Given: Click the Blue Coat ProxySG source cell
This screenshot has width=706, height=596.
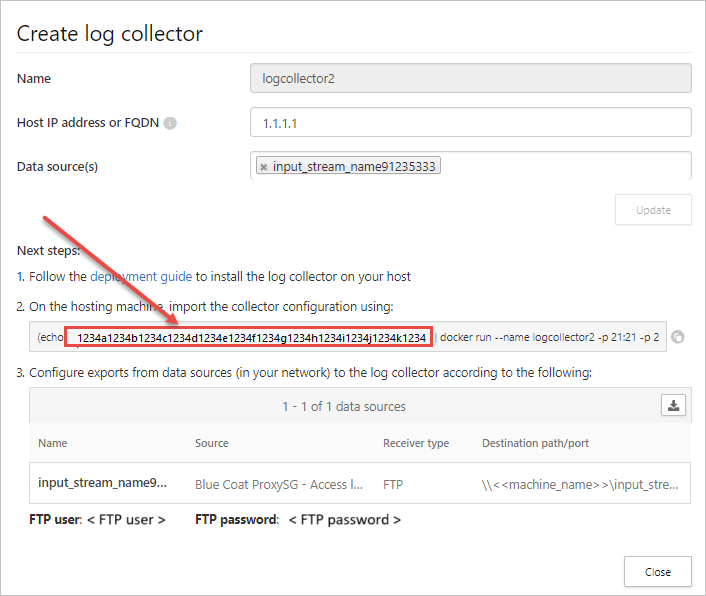Looking at the screenshot, I should tap(278, 483).
